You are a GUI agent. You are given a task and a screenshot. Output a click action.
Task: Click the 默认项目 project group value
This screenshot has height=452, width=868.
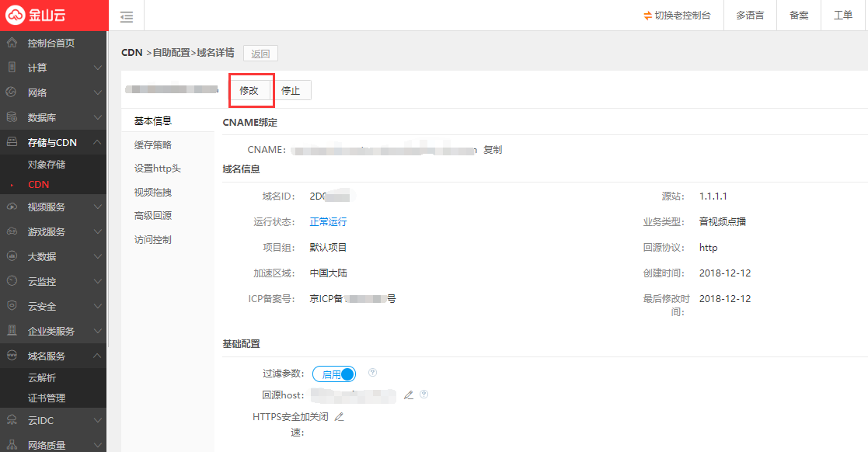point(328,247)
